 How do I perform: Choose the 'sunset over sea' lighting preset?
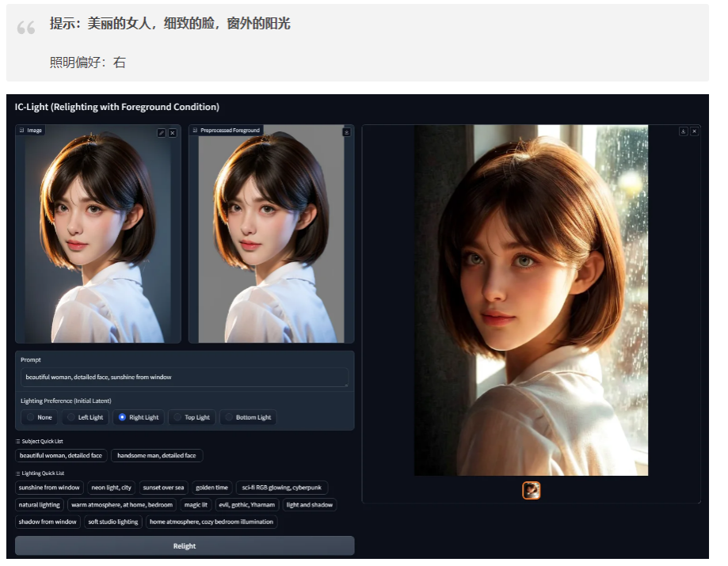(x=163, y=488)
